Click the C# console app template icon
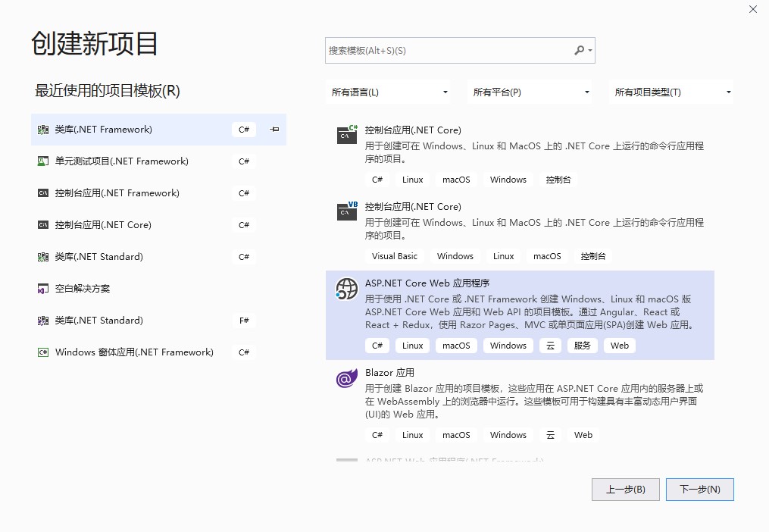The image size is (769, 532). click(347, 134)
